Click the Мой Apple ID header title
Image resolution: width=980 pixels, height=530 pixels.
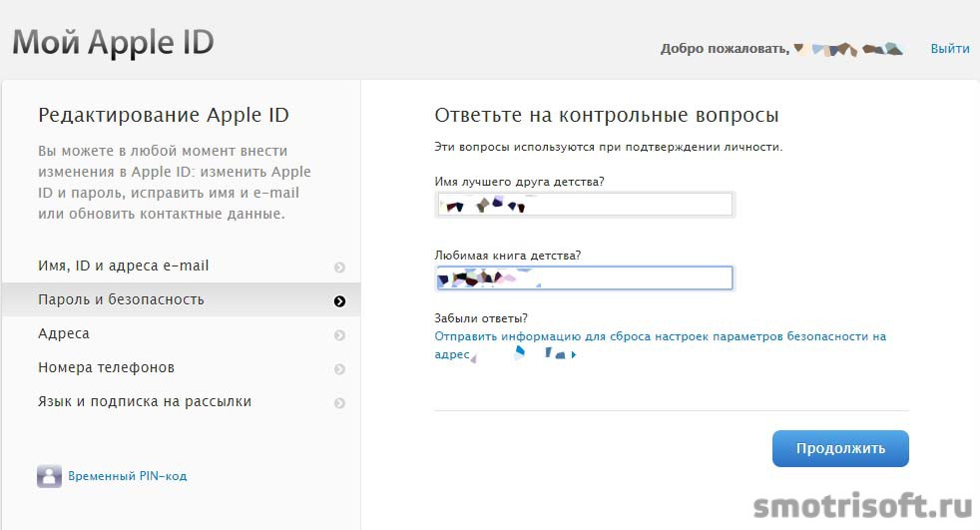tap(113, 43)
